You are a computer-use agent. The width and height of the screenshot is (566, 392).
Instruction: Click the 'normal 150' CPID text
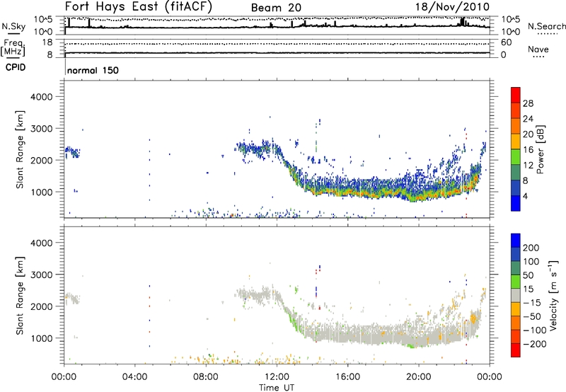[93, 70]
